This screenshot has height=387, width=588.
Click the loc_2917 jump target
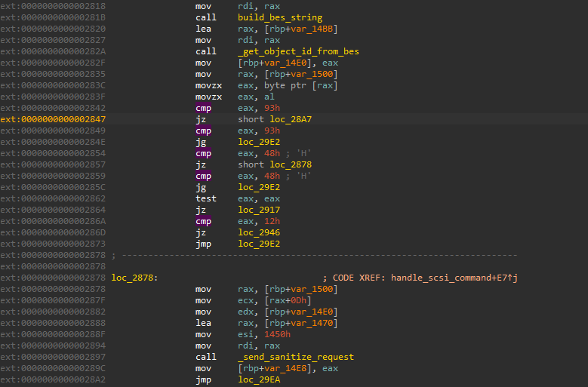click(x=259, y=210)
